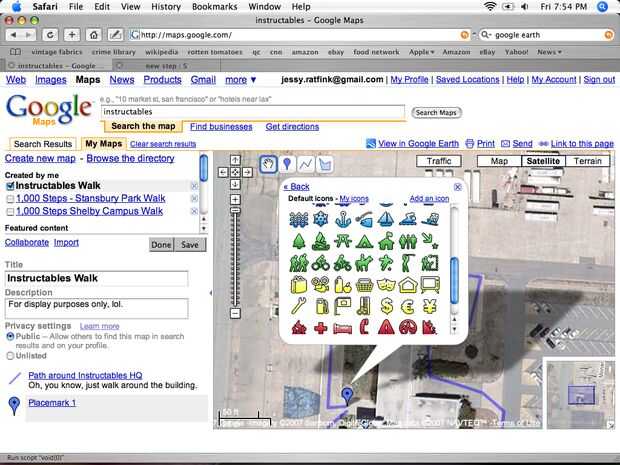
Task: Select the yen sign icon
Action: (x=430, y=306)
